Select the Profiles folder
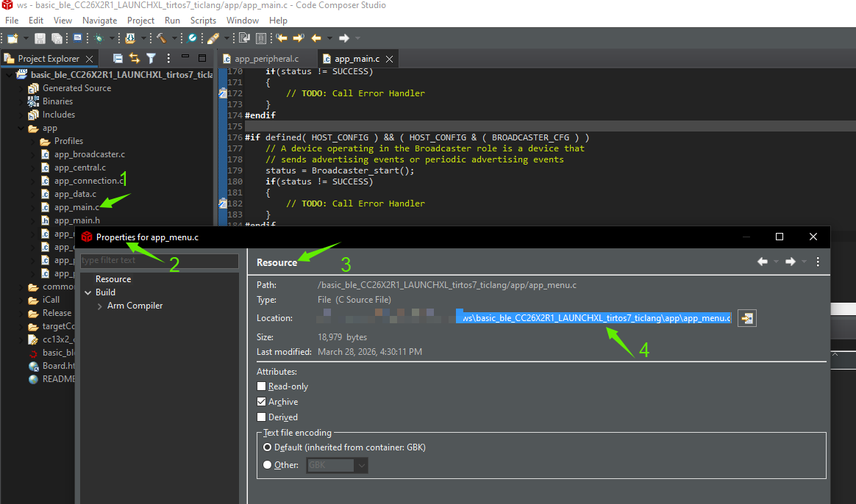856x504 pixels. (68, 141)
